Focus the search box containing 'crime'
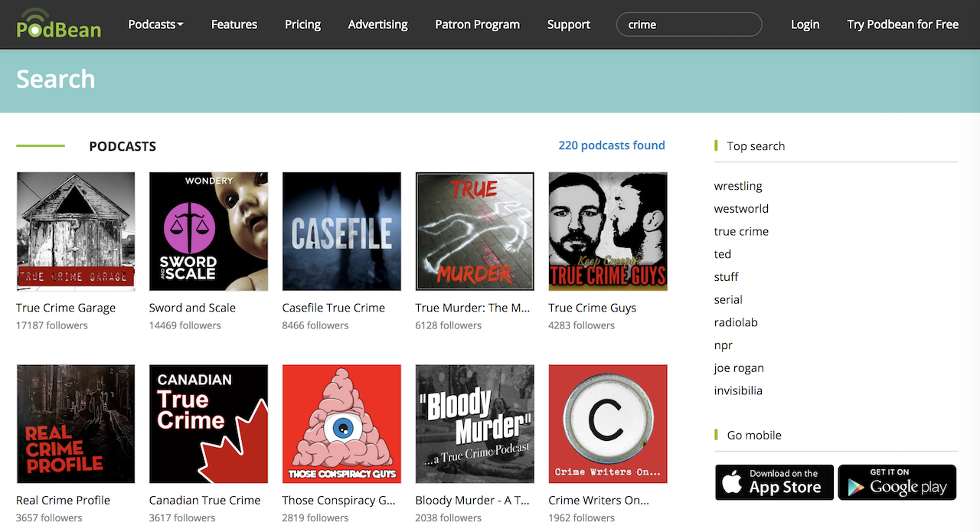980x532 pixels. point(689,24)
